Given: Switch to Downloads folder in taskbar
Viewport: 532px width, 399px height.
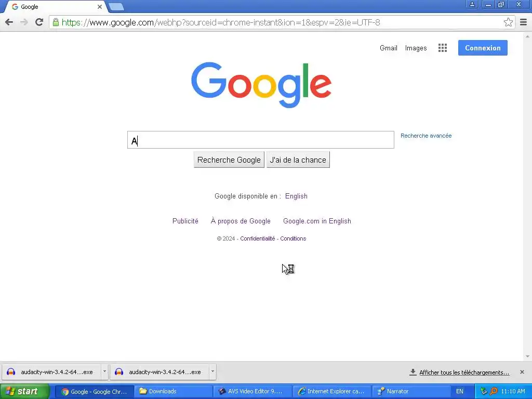Looking at the screenshot, I should coord(174,392).
